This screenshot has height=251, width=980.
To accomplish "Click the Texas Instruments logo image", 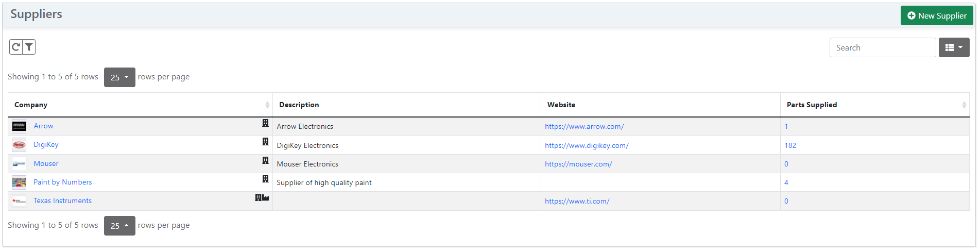I will [19, 201].
